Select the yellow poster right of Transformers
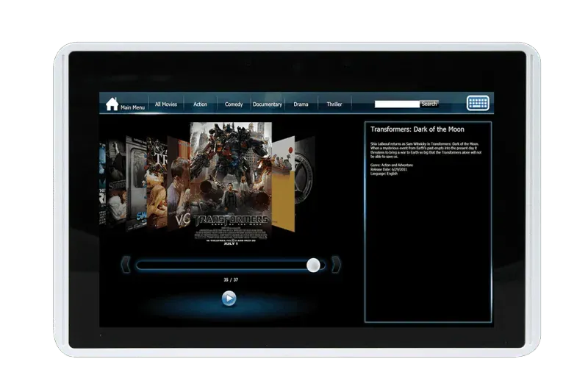Image resolution: width=588 pixels, height=392 pixels. 284,184
